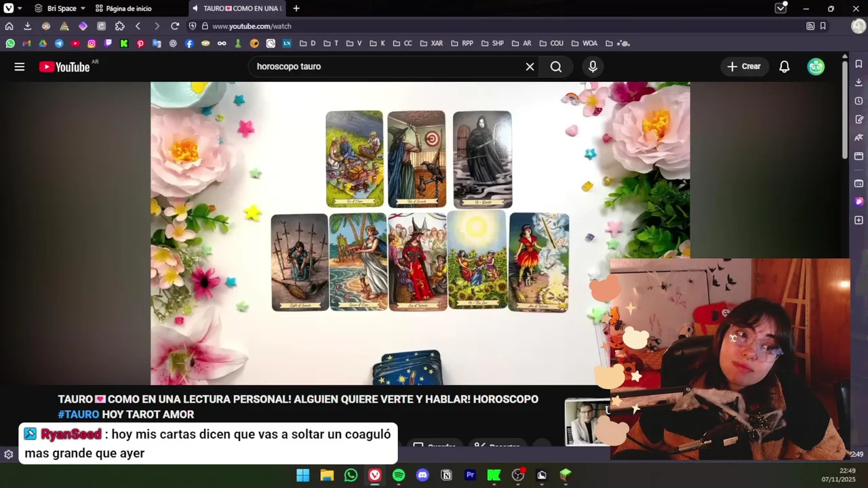Viewport: 868px width, 488px height.
Task: Go to the YouTube home logo
Action: [64, 66]
